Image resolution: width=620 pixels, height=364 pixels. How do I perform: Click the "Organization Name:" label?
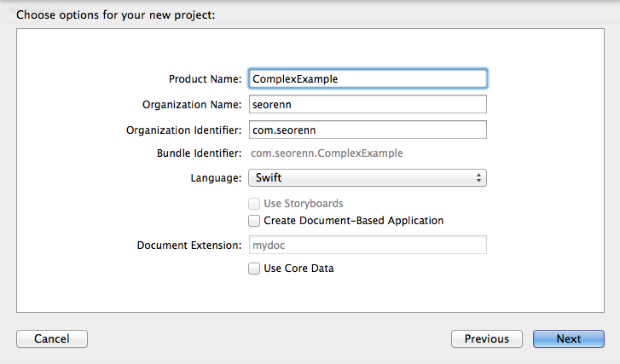click(192, 105)
